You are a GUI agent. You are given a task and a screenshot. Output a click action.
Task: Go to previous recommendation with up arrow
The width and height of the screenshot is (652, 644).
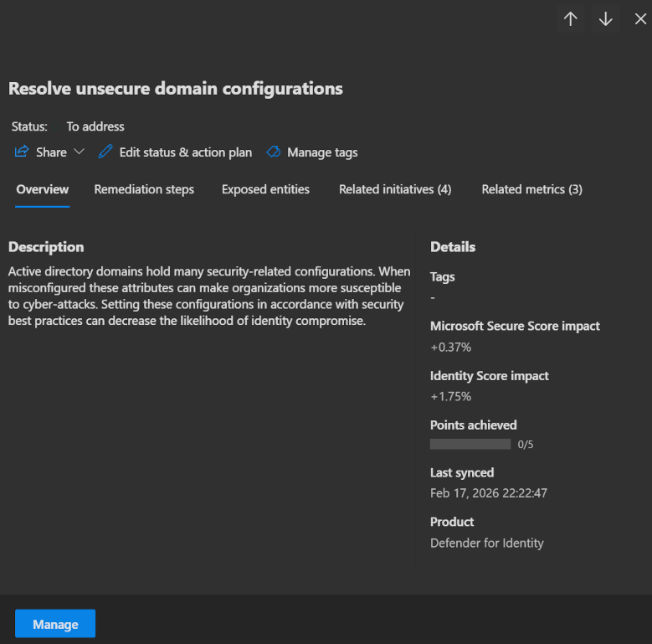(x=571, y=19)
